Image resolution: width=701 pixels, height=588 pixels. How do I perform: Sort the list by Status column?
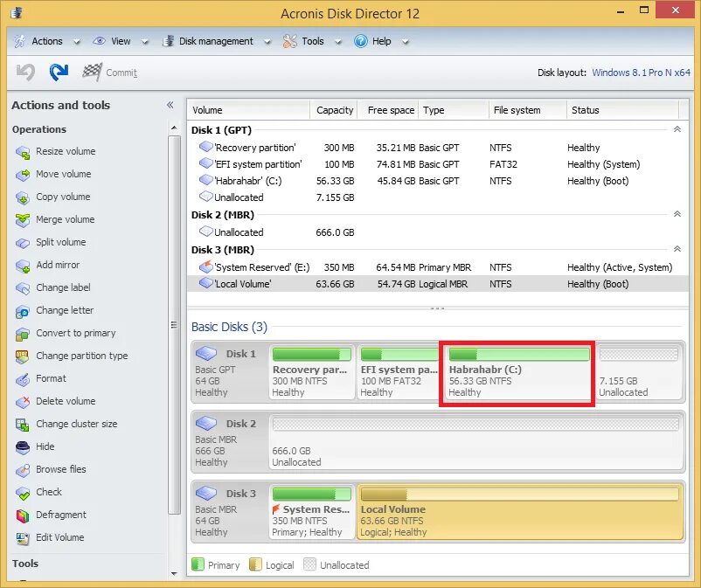(622, 110)
